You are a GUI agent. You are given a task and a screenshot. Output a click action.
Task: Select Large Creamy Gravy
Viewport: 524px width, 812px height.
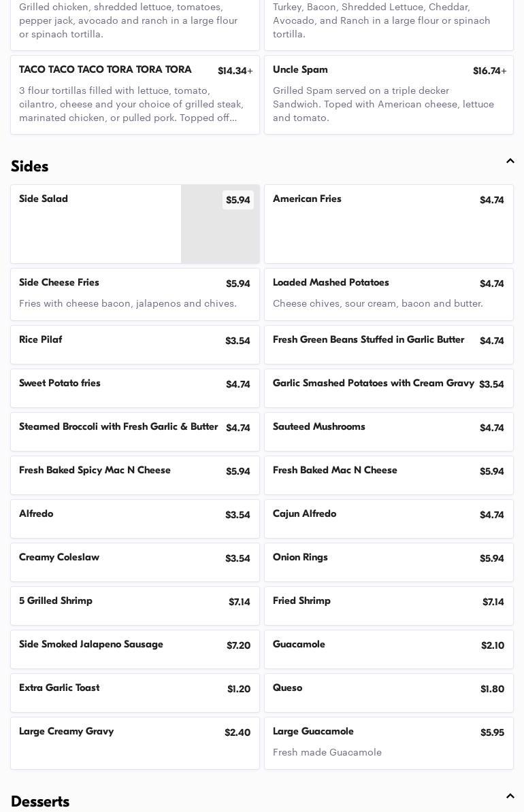click(x=135, y=743)
